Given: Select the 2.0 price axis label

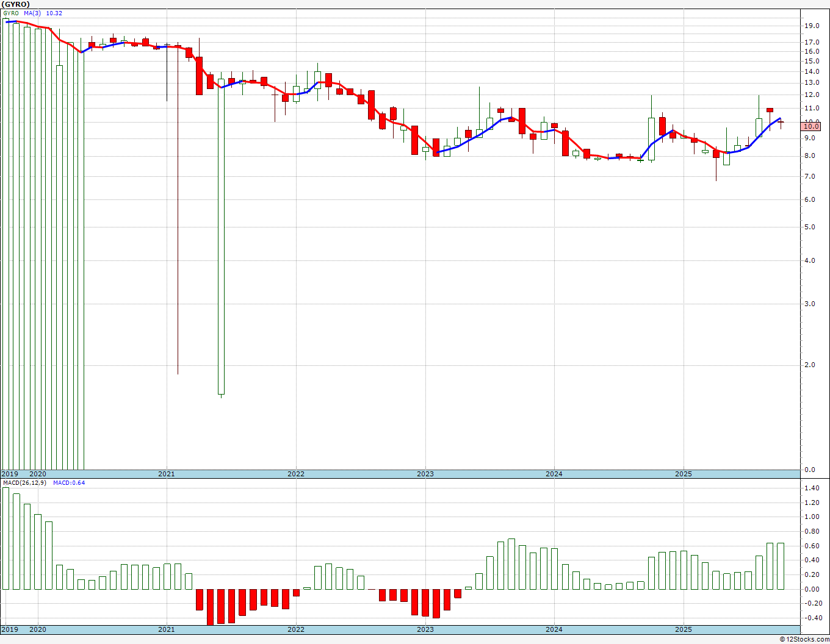Looking at the screenshot, I should point(810,365).
